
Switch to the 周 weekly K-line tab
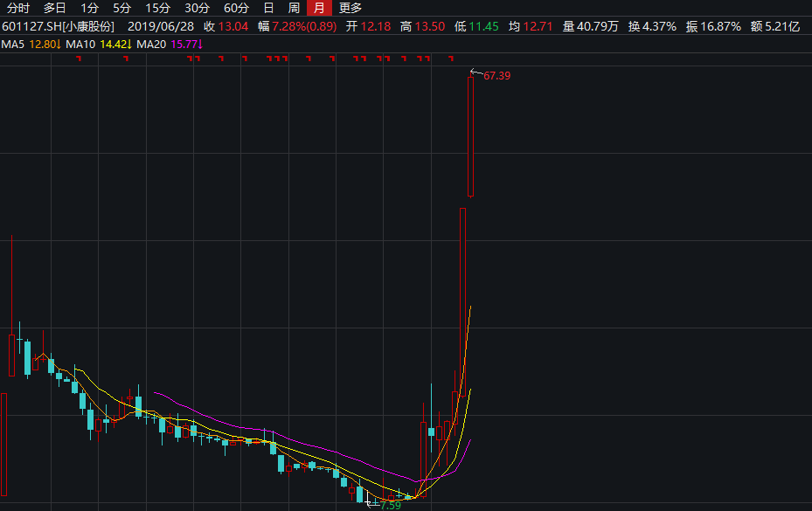coord(294,8)
